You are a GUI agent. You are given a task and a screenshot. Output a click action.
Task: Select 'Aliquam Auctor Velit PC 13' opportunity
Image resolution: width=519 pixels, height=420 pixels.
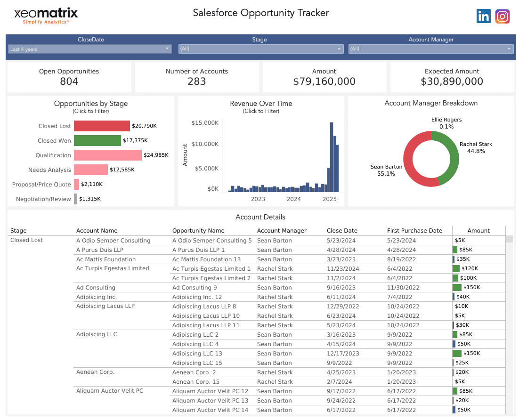pos(210,401)
